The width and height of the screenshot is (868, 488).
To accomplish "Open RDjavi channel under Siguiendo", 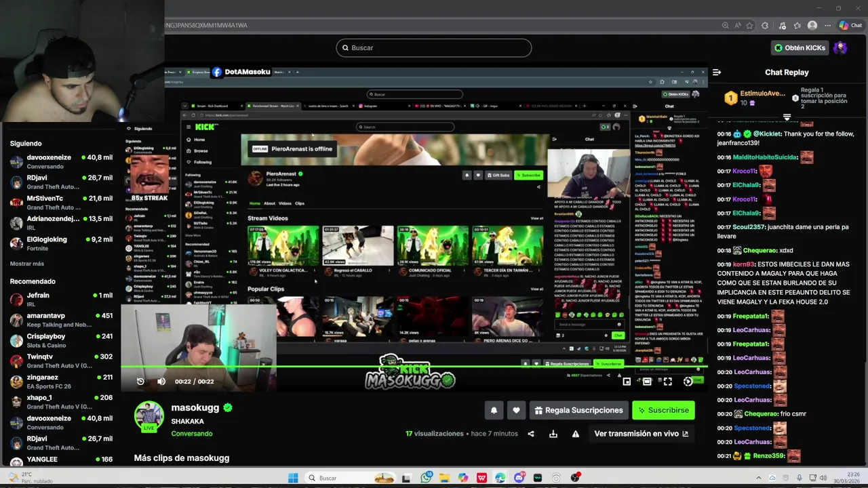I will coord(61,182).
